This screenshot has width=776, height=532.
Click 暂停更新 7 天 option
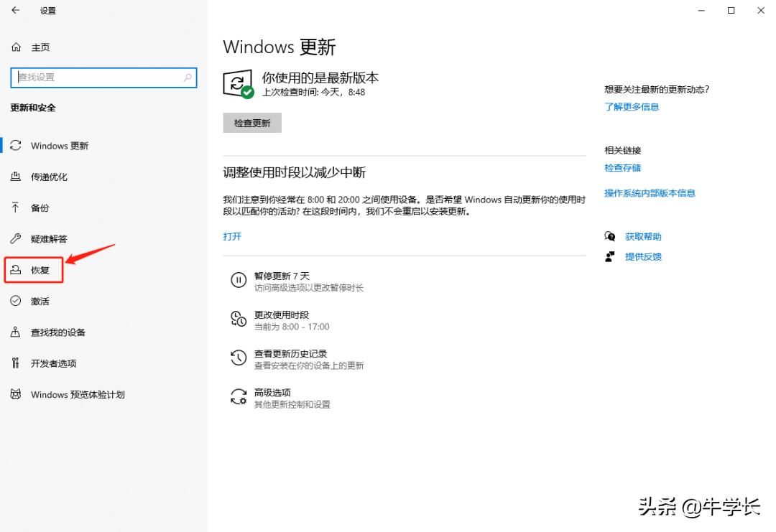click(282, 276)
